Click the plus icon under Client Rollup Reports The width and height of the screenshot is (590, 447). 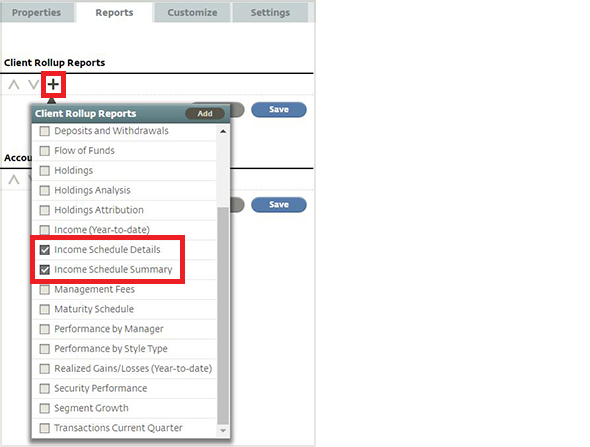pos(53,84)
